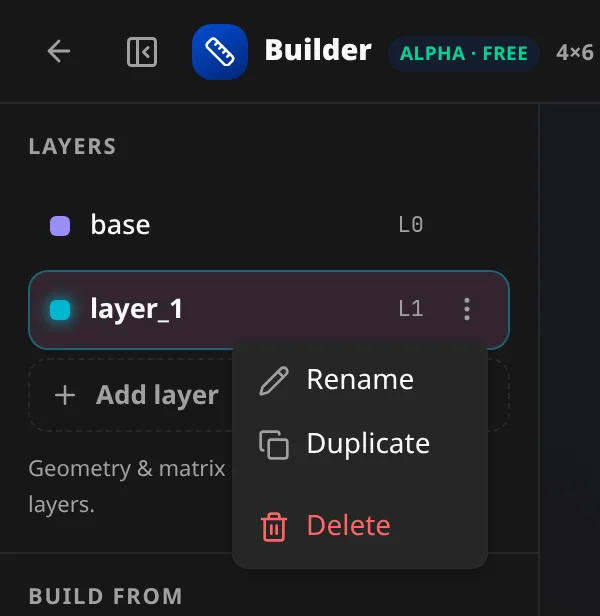This screenshot has height=616, width=600.
Task: Choose Duplicate from the context menu
Action: click(360, 444)
